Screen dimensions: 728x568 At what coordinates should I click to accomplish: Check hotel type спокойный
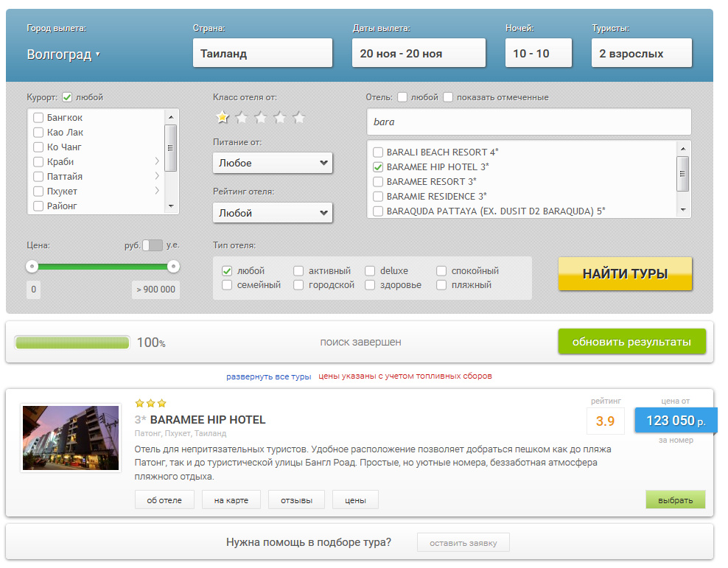coord(441,270)
